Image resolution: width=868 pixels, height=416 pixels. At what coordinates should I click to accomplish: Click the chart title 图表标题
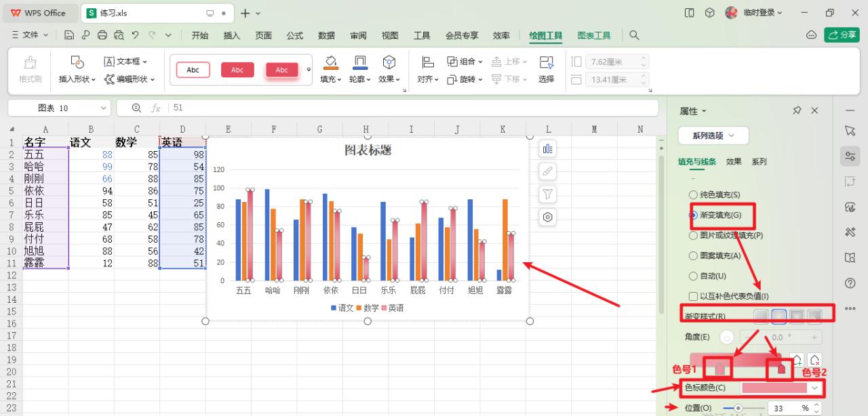tap(368, 150)
